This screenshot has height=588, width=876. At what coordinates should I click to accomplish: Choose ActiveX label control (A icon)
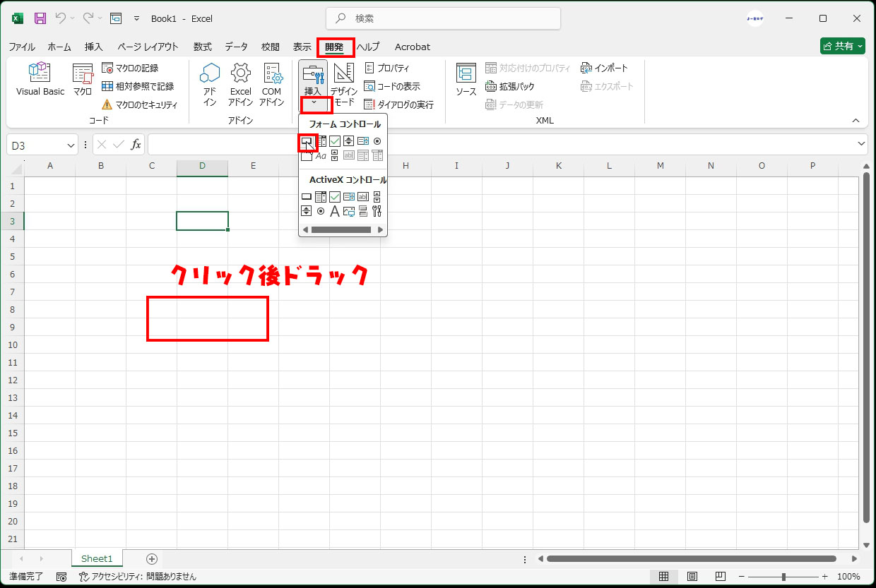[x=335, y=211]
